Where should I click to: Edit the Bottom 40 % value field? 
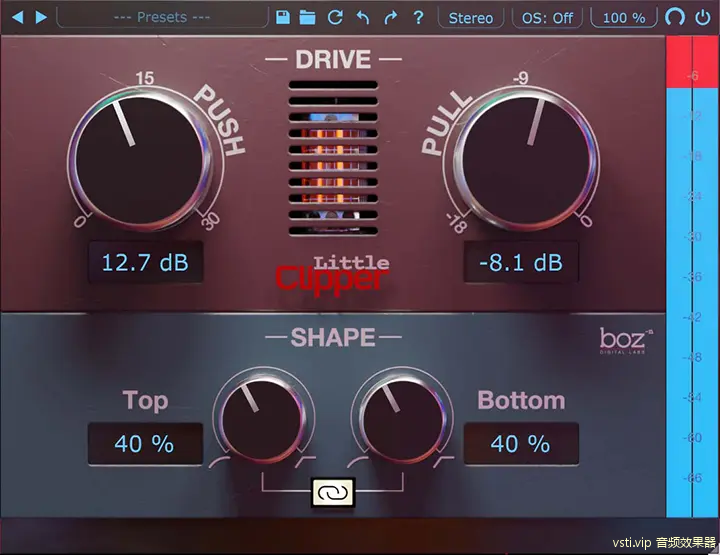pos(521,444)
